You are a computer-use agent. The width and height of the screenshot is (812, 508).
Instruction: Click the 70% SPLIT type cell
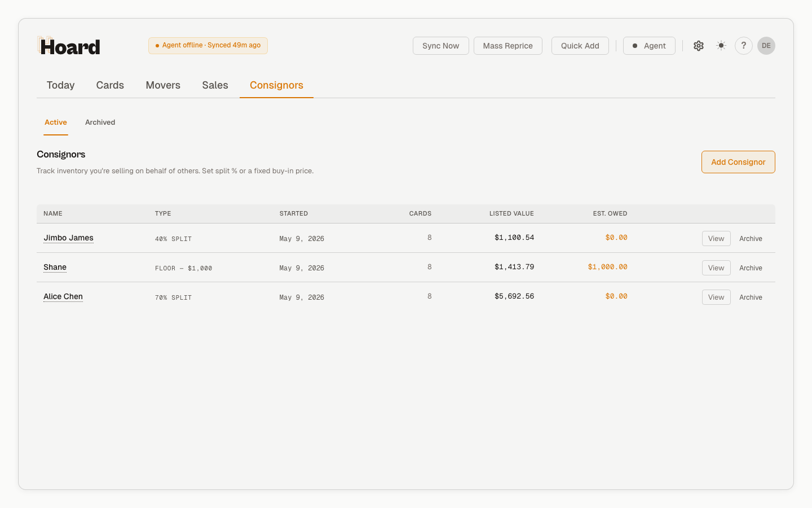[174, 297]
